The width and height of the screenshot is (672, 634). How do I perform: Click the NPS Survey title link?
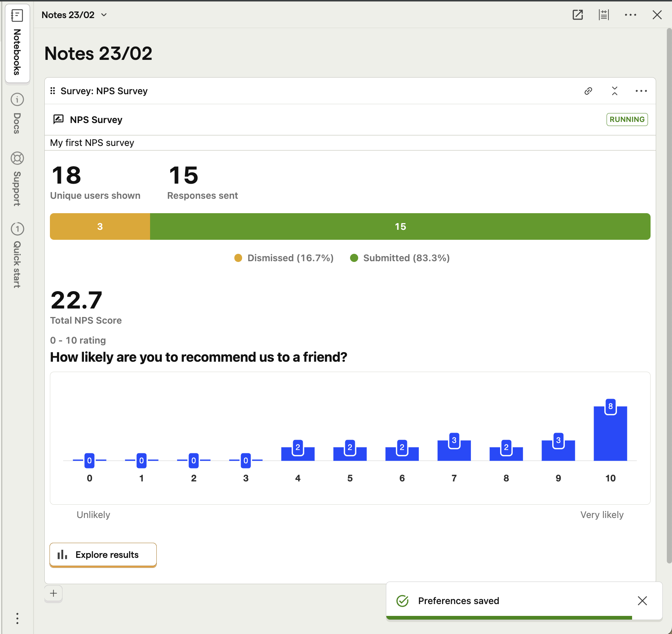click(96, 120)
